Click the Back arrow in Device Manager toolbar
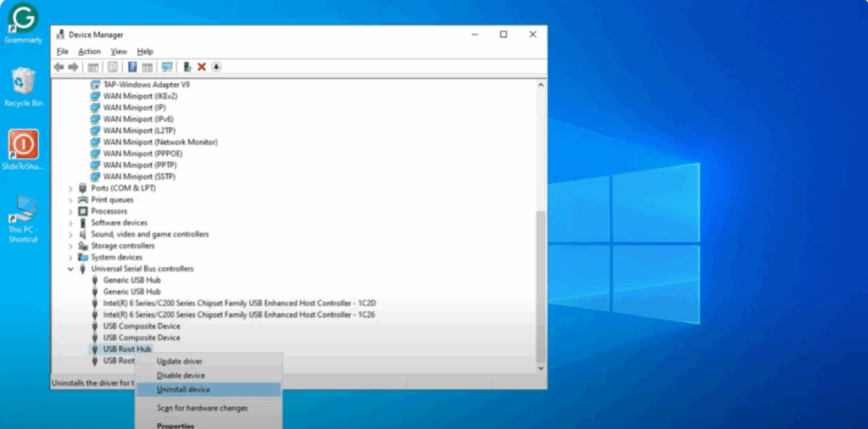Screen dimensions: 868x429 pyautogui.click(x=58, y=67)
